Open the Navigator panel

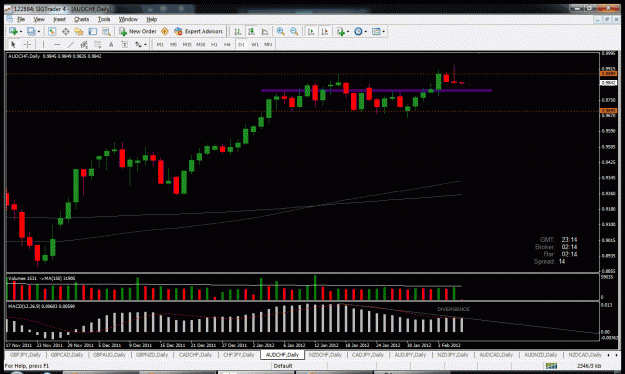point(79,31)
